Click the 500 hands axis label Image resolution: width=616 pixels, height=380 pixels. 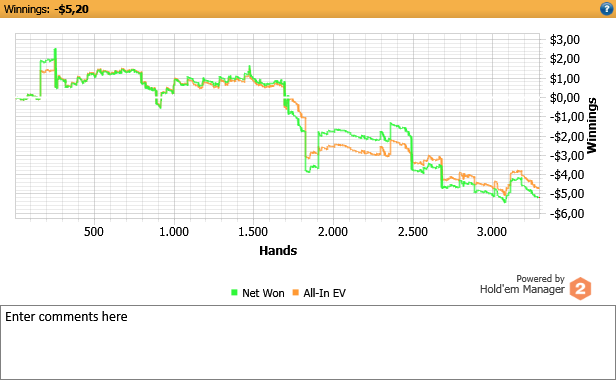[x=94, y=232]
